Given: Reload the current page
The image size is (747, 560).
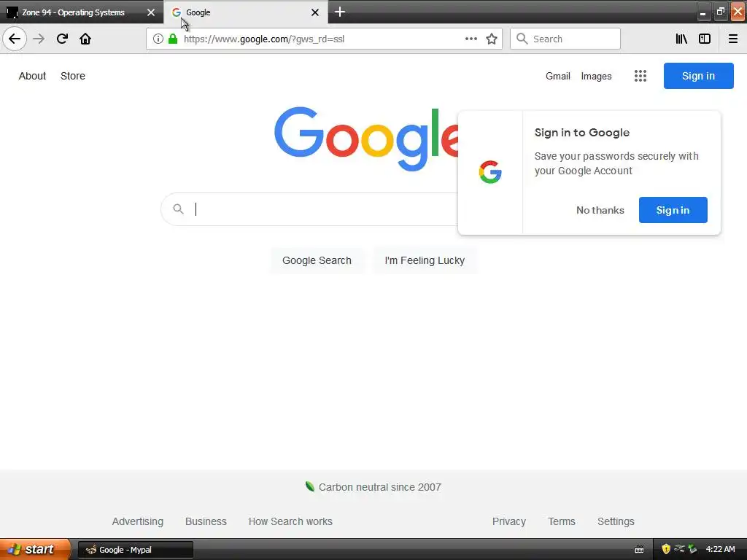Looking at the screenshot, I should click(62, 39).
